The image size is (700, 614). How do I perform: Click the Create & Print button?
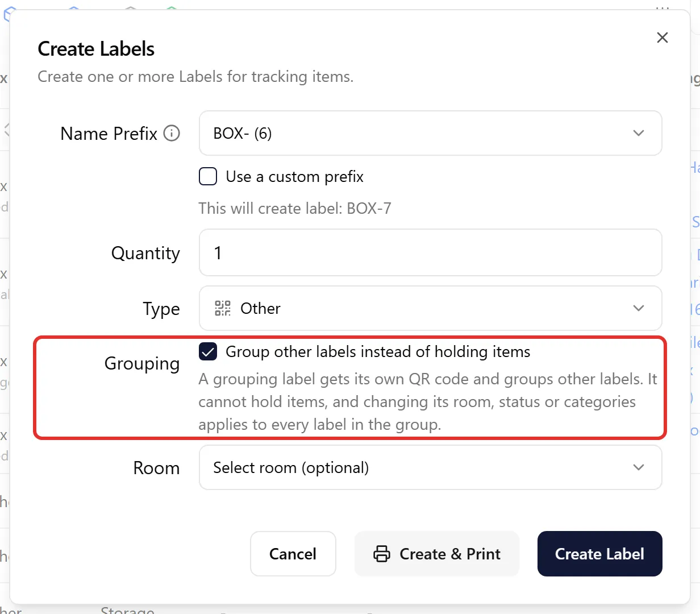(x=437, y=554)
